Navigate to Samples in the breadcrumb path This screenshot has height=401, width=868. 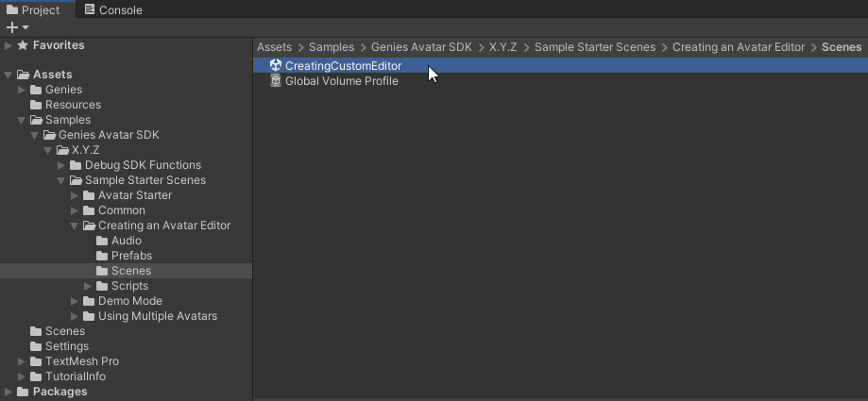click(x=331, y=47)
